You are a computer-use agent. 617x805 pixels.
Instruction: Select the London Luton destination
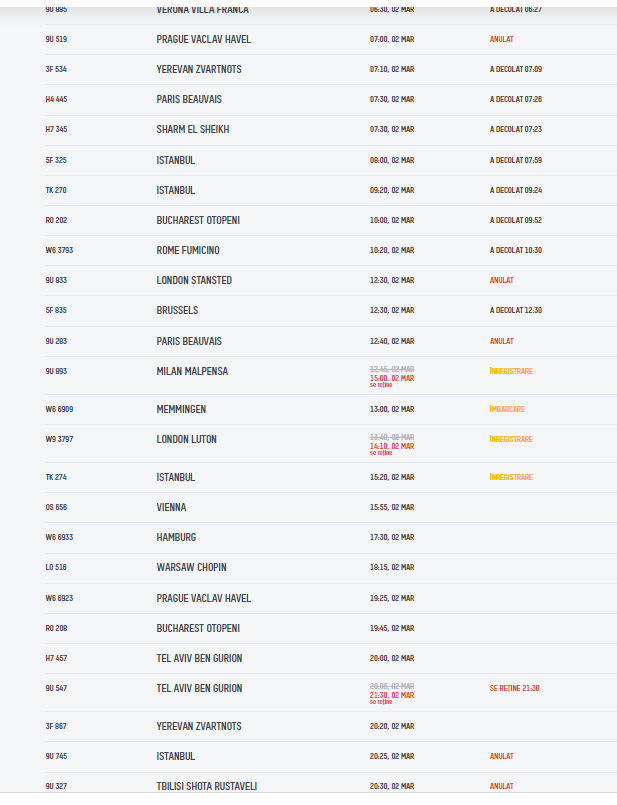186,439
